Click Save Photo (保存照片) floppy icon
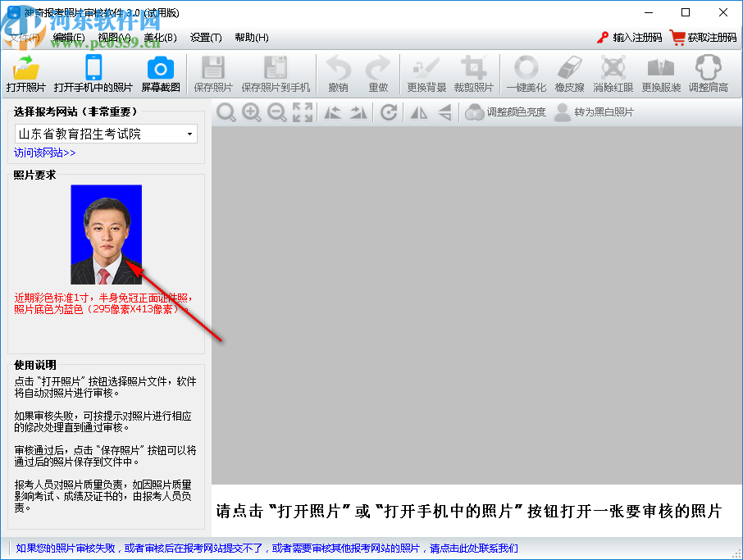The image size is (743, 560). (x=213, y=67)
